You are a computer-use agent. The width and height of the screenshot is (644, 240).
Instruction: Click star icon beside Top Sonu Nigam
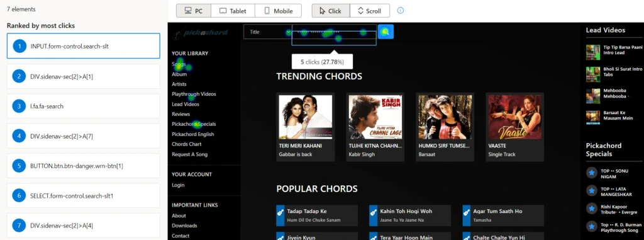(x=591, y=173)
